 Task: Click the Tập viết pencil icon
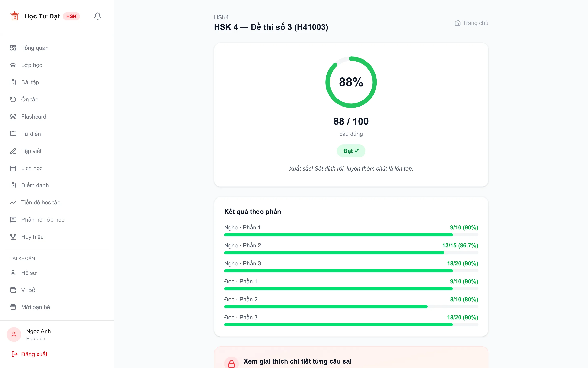click(x=13, y=151)
